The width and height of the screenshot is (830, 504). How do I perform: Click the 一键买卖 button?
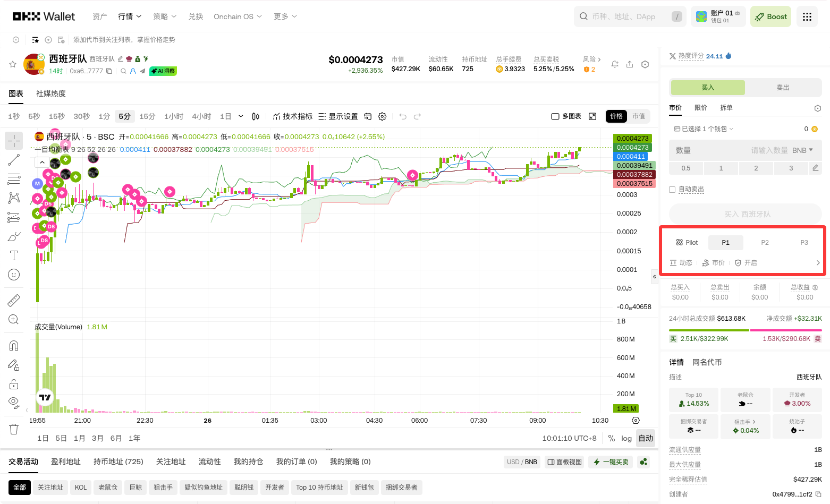[611, 462]
